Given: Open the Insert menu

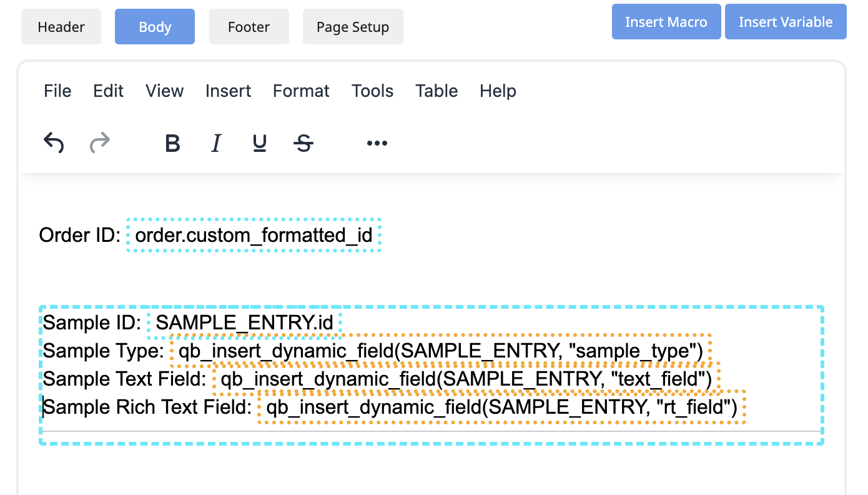Looking at the screenshot, I should [x=229, y=91].
